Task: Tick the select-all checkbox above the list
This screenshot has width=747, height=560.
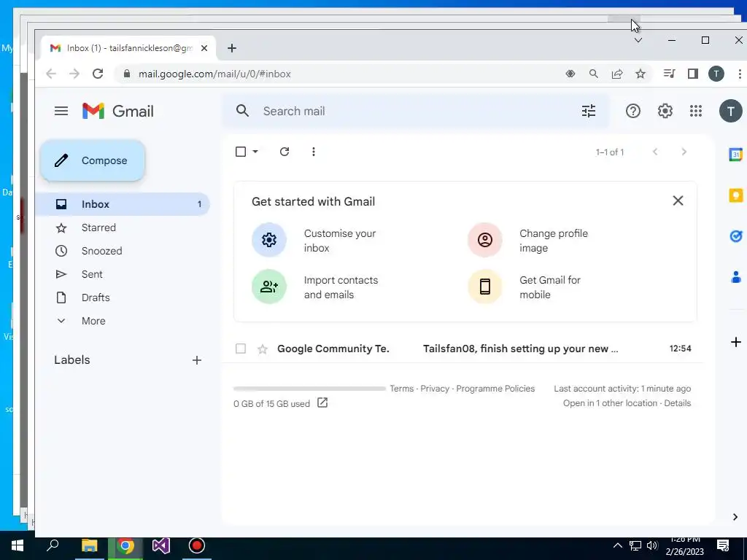Action: click(241, 152)
